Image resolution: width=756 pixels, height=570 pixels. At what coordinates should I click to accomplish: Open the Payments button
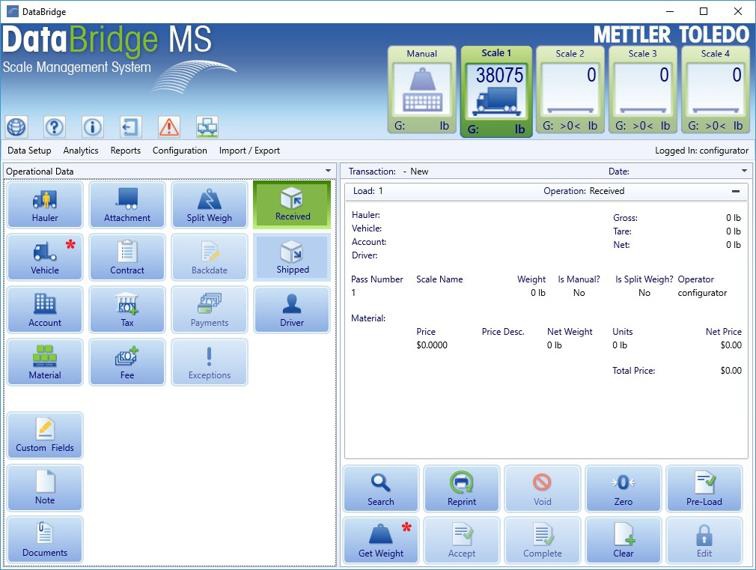pos(209,310)
